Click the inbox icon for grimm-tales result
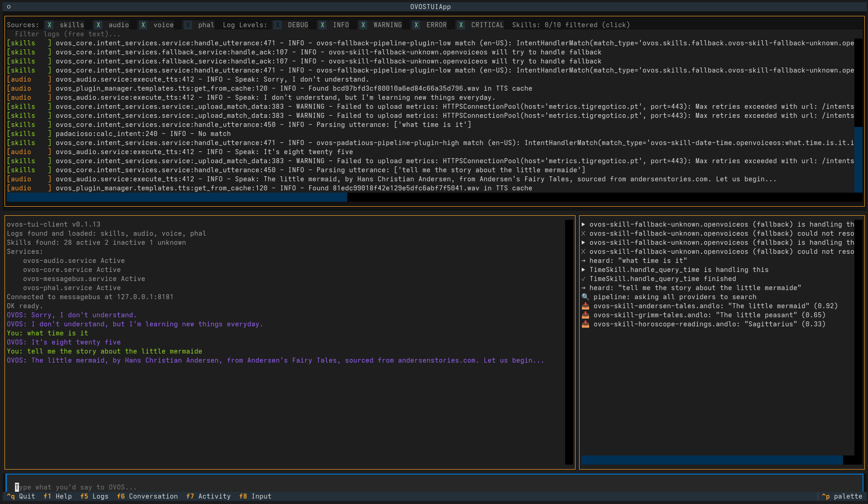Screen dimensions: 868x504 (x=585, y=315)
